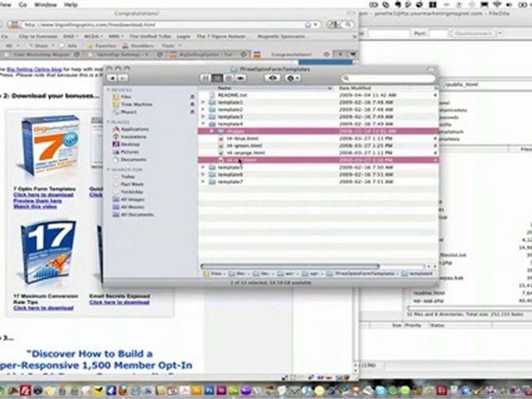Go forward in the Finder window
This screenshot has width=532, height=399.
(122, 78)
